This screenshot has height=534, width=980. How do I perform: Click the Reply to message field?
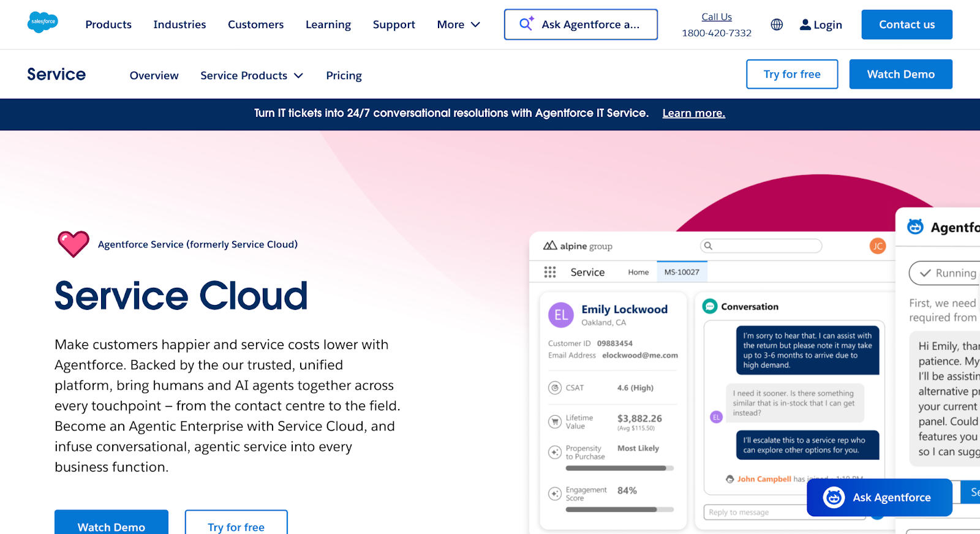(784, 512)
